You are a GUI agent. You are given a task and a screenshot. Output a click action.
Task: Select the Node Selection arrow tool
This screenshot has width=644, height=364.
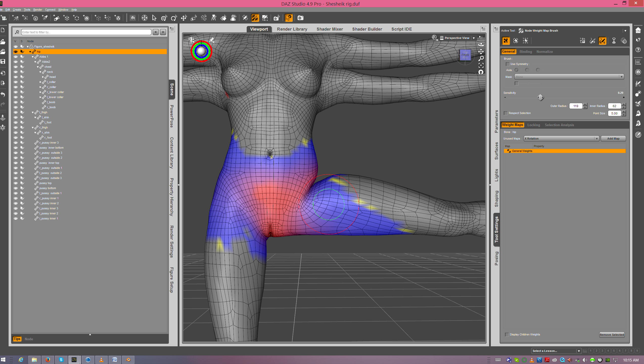tap(154, 18)
